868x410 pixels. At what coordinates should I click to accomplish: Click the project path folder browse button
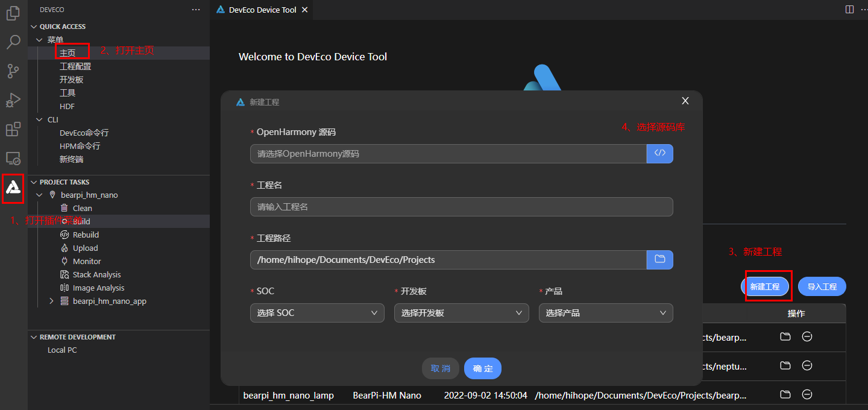pos(660,259)
